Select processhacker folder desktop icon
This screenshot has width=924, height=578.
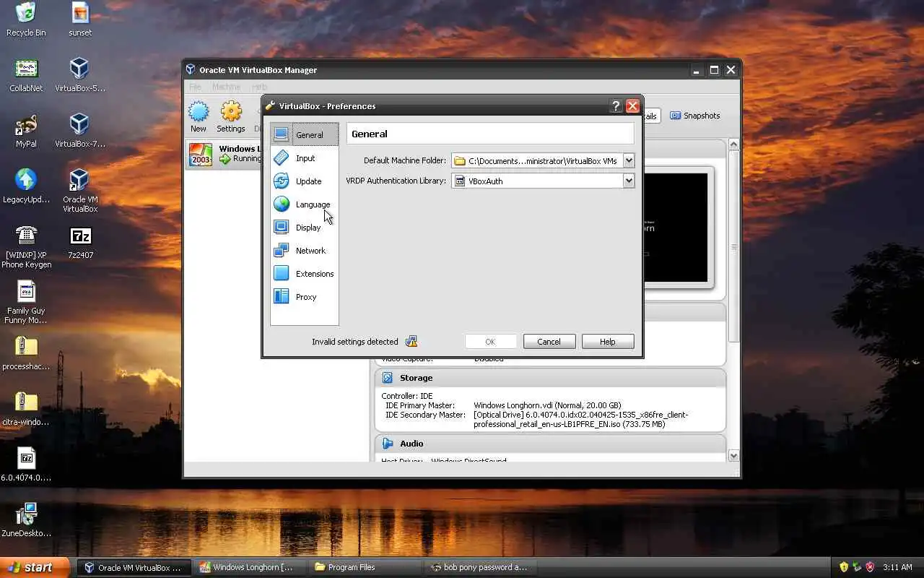tap(26, 353)
